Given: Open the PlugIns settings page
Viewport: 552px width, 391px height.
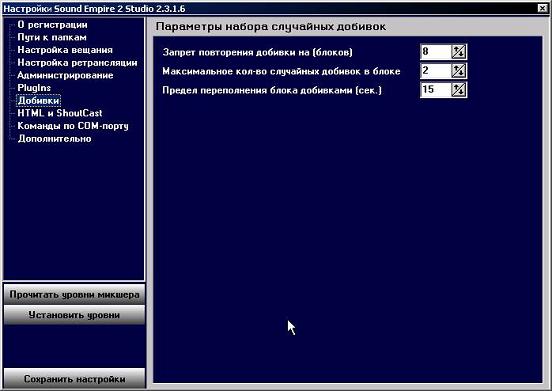Looking at the screenshot, I should (x=34, y=88).
